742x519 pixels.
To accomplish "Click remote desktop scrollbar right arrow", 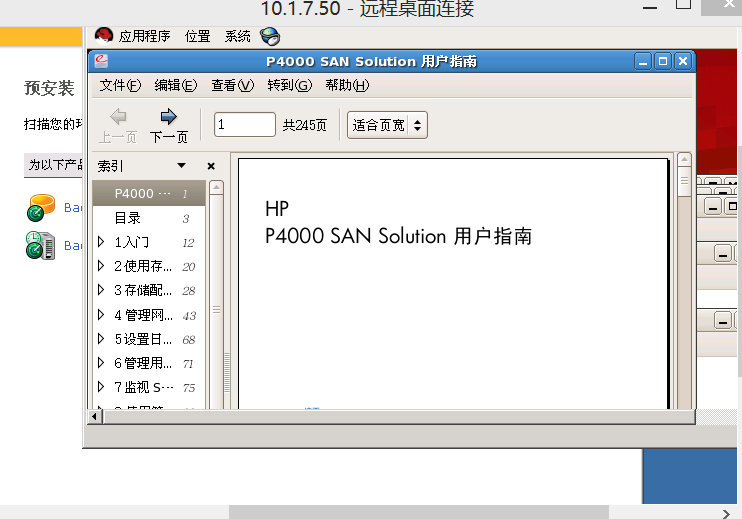I will pyautogui.click(x=726, y=513).
